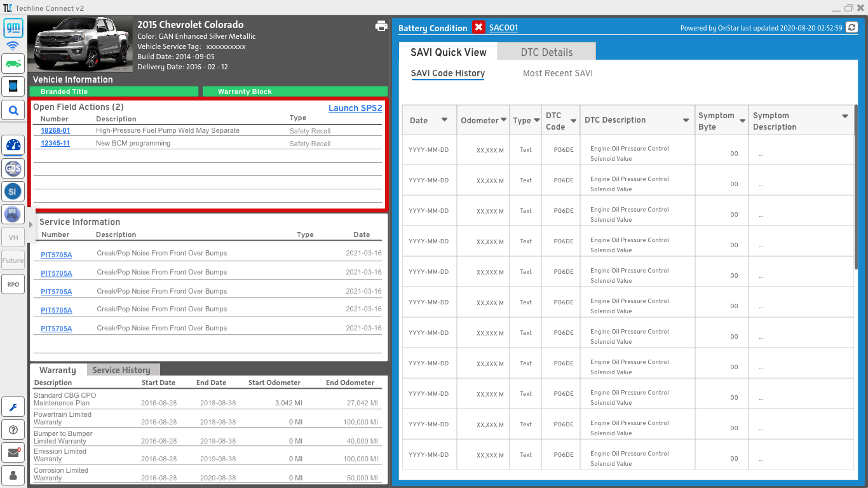The image size is (868, 488).
Task: Select the SAVI Code History sub-tab
Action: [x=448, y=73]
